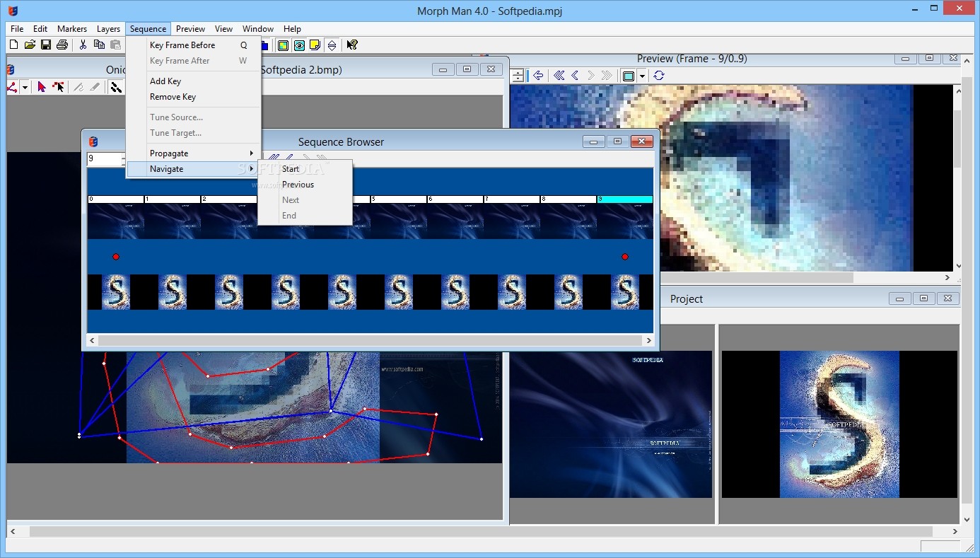Jump to first frame in Preview
The image size is (980, 558).
559,76
